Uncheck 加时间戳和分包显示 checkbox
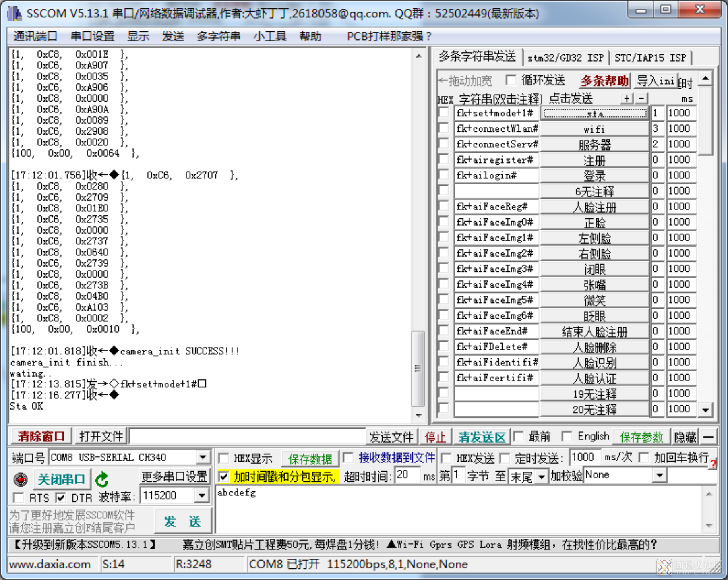Viewport: 728px width, 580px height. [223, 477]
